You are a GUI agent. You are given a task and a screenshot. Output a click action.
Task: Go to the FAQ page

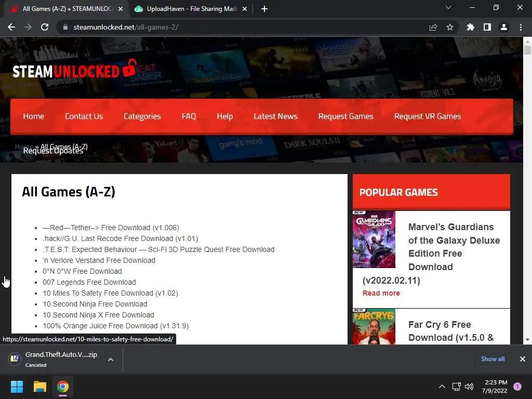pyautogui.click(x=189, y=116)
